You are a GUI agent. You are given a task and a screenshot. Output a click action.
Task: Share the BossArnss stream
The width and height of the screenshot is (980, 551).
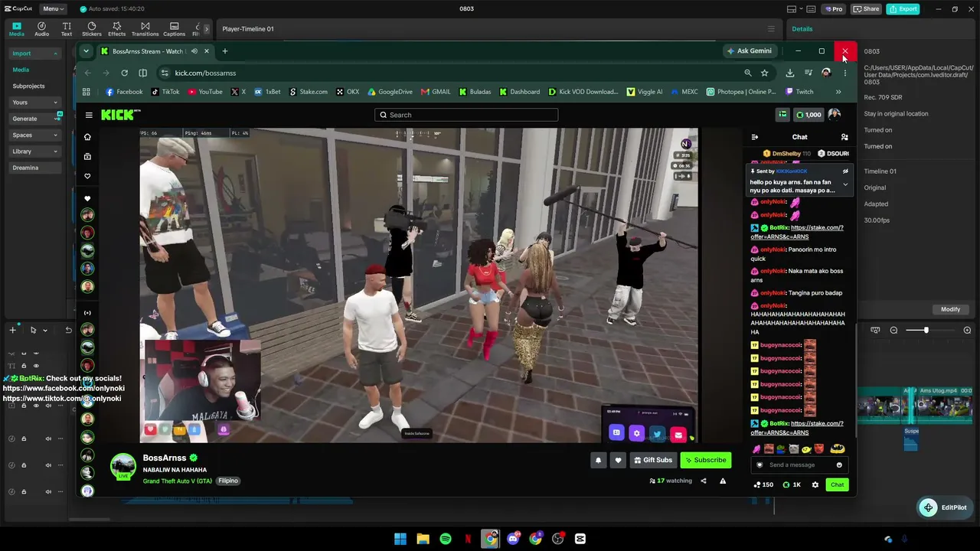[x=704, y=481]
